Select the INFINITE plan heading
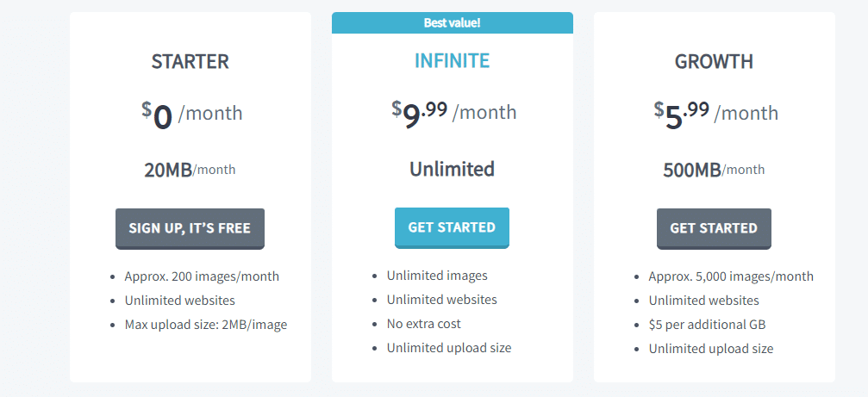The height and width of the screenshot is (397, 868). click(452, 60)
